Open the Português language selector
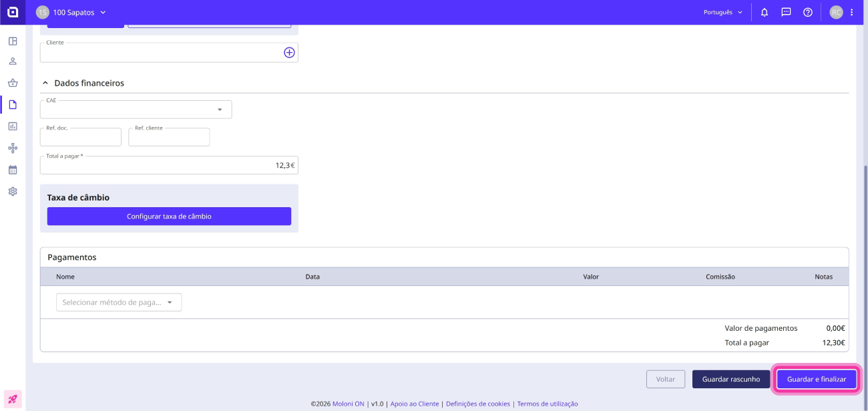 coord(723,12)
